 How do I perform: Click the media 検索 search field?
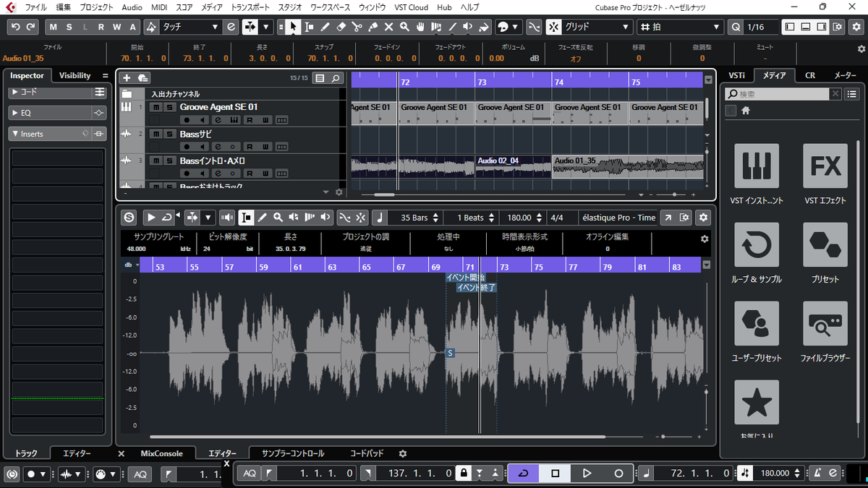[x=778, y=94]
